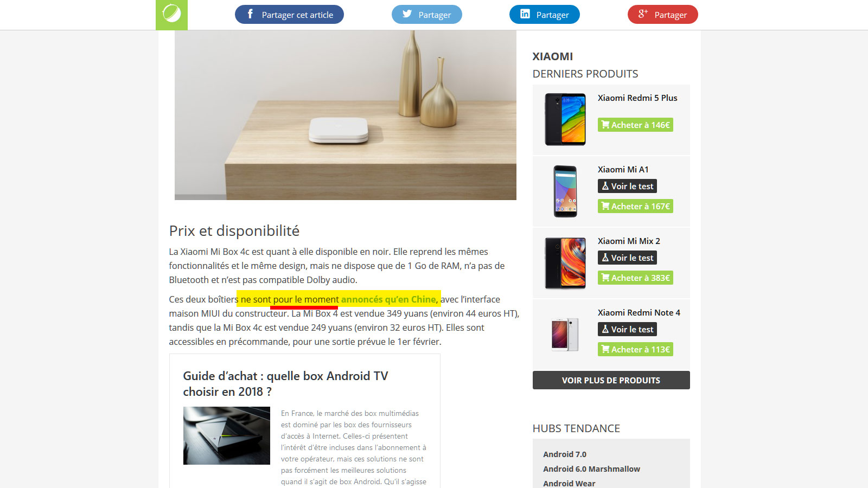Open the Android TV box guide thumbnail
This screenshot has height=488, width=868.
coord(227,436)
